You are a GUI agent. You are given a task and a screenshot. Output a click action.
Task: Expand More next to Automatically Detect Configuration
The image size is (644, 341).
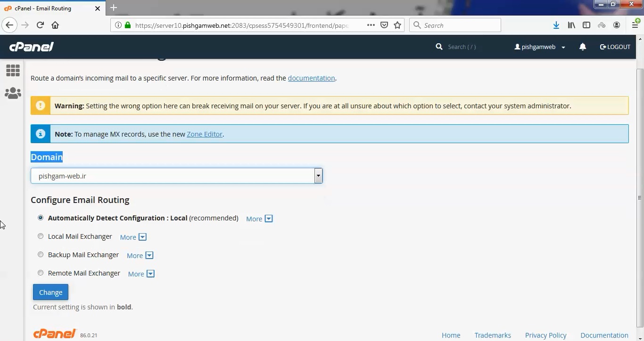click(259, 219)
